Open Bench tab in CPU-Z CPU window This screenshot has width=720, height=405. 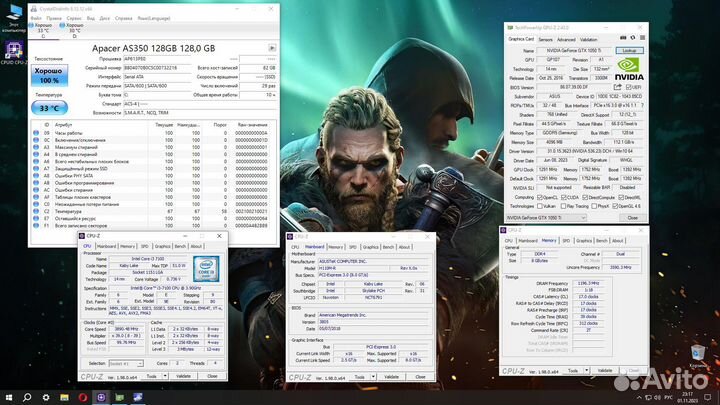(180, 246)
